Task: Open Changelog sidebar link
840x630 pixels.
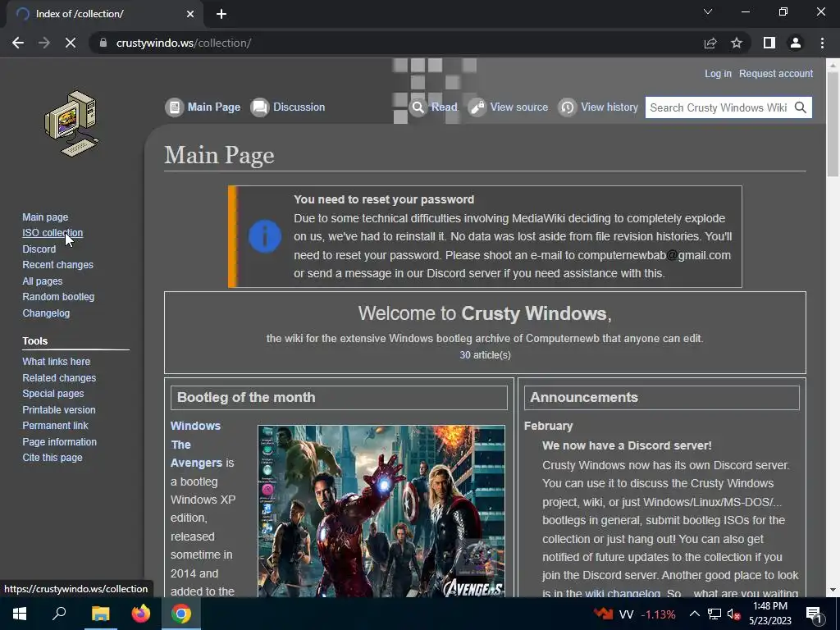Action: point(46,313)
